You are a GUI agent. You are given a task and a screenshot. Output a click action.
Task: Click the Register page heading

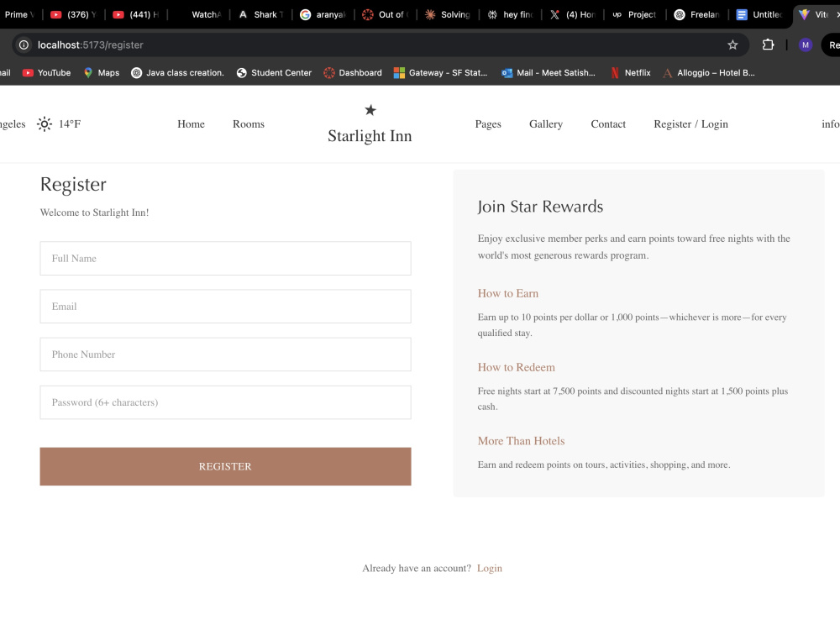pos(73,185)
